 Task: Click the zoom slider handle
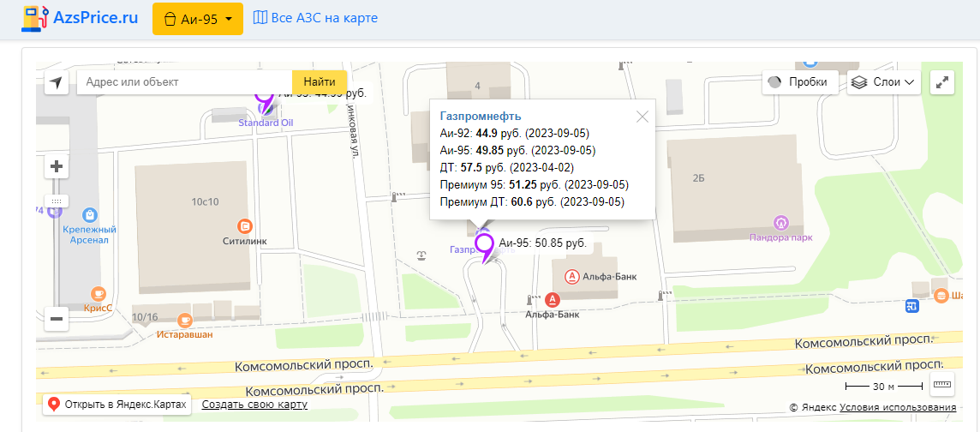[57, 201]
